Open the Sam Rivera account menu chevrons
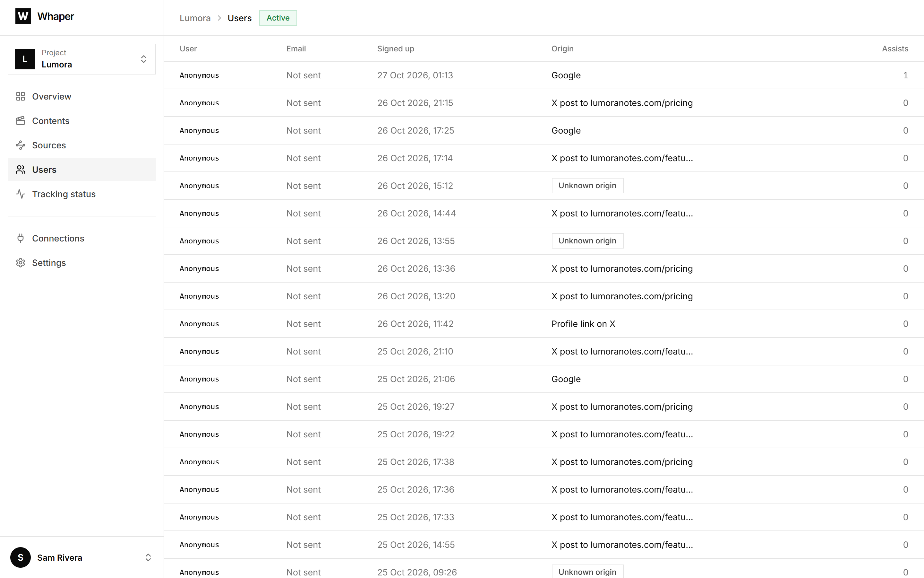This screenshot has height=578, width=924. click(x=148, y=557)
